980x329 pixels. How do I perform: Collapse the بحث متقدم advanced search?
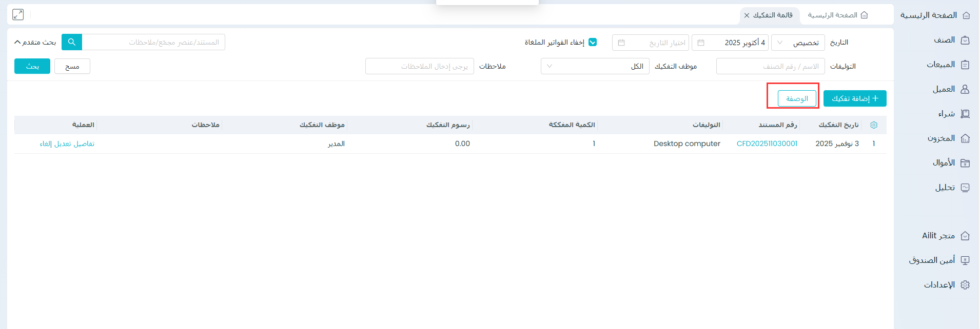click(35, 42)
